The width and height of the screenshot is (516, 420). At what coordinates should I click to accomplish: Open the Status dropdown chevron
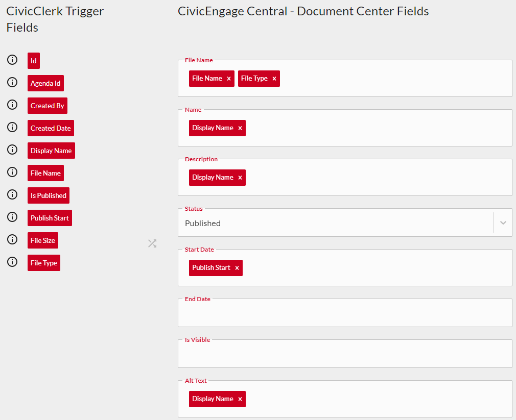(x=503, y=223)
